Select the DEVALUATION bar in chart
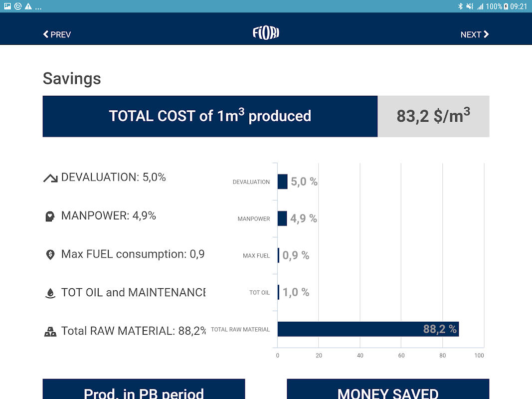Image resolution: width=532 pixels, height=399 pixels. tap(283, 182)
